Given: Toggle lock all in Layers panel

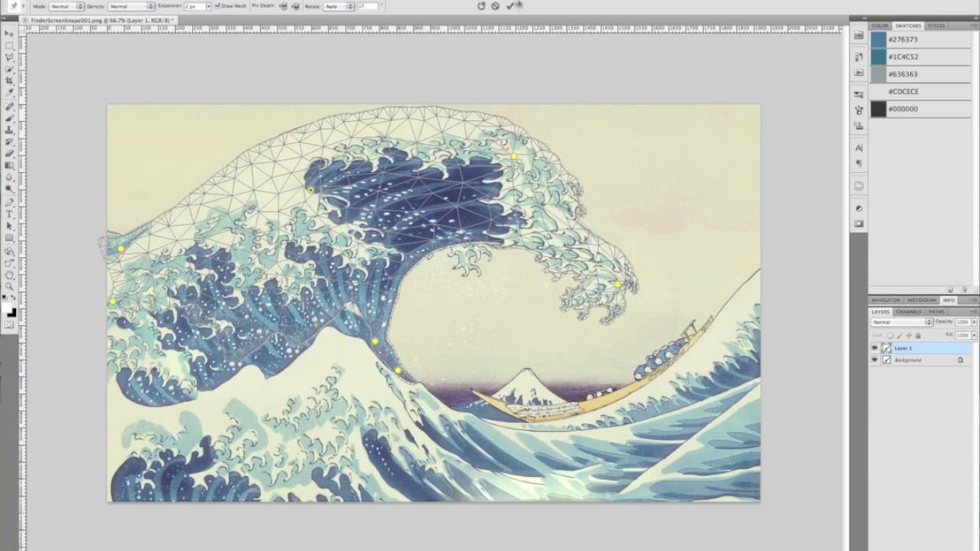Looking at the screenshot, I should 918,335.
